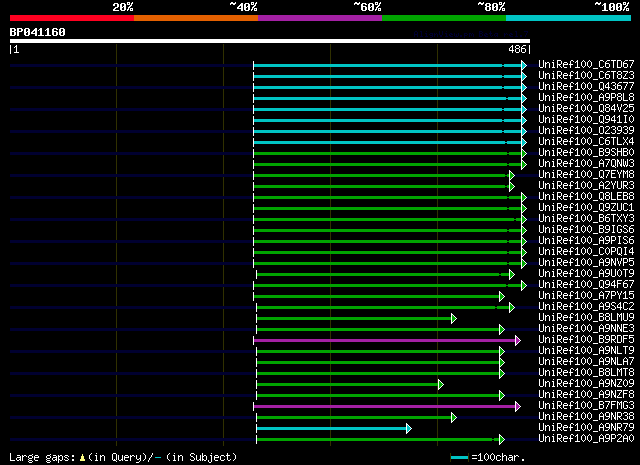
Task: Click the cyan ~100% identity legend segment
Action: click(569, 18)
